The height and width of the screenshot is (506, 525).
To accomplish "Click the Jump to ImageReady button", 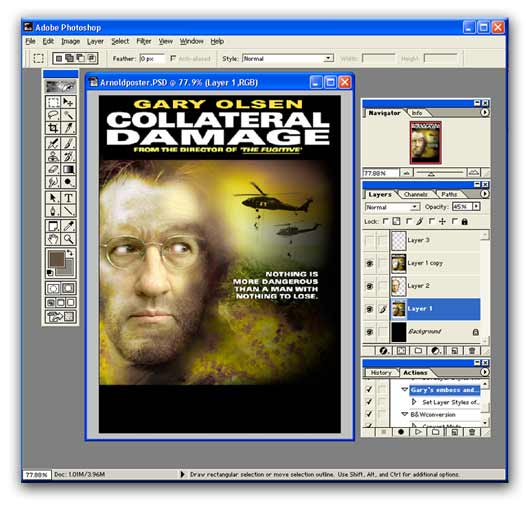I will (61, 316).
